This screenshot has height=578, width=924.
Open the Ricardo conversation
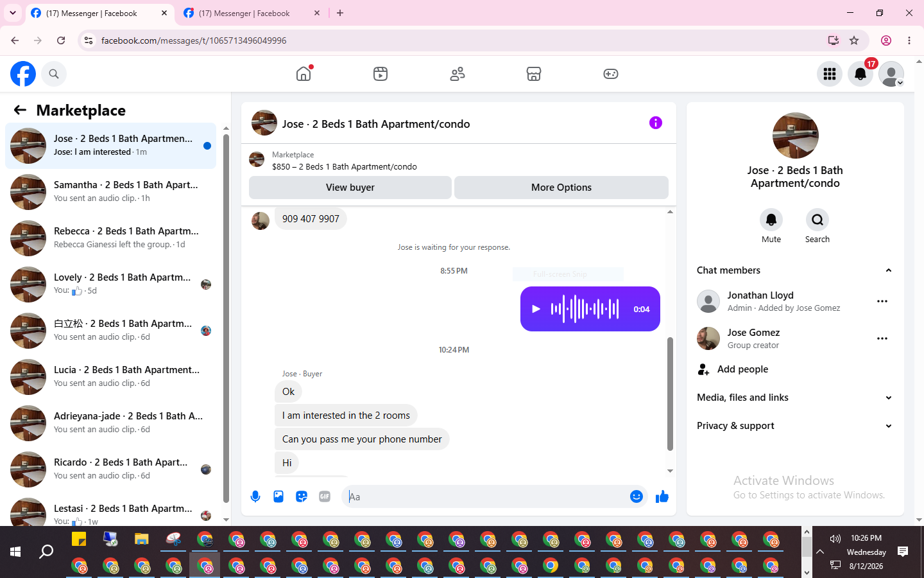[x=111, y=469]
